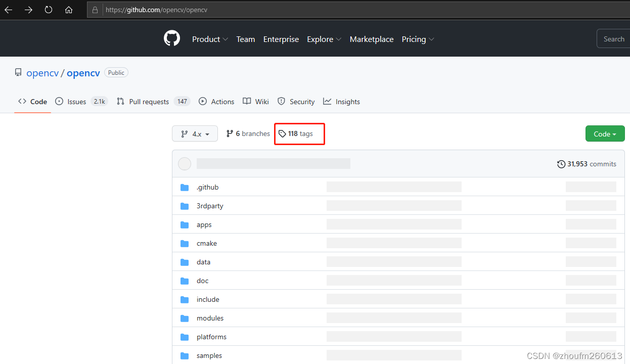Click the include folder icon
The height and width of the screenshot is (364, 630).
click(185, 300)
